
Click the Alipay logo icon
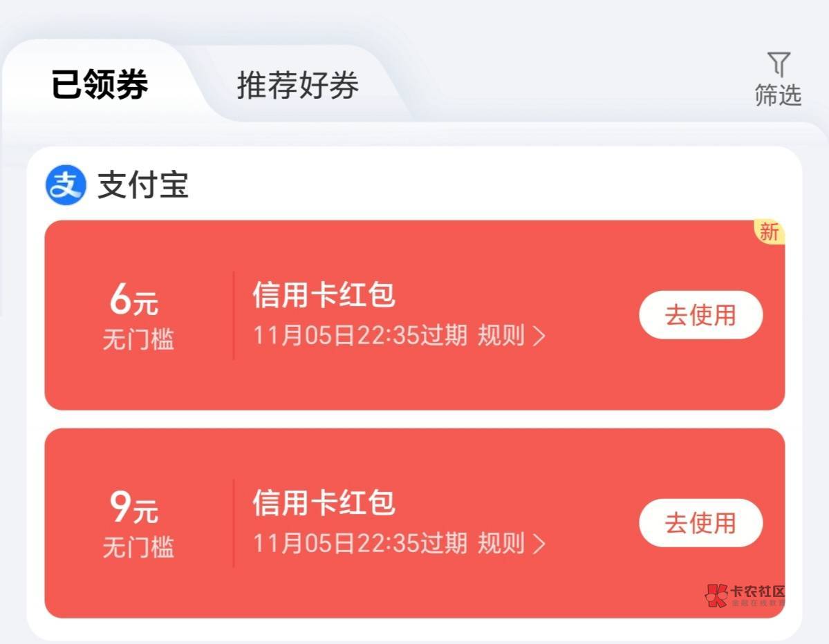tap(66, 185)
